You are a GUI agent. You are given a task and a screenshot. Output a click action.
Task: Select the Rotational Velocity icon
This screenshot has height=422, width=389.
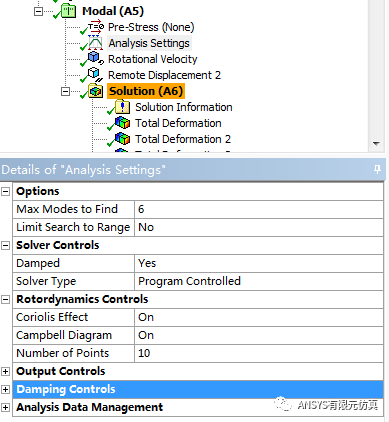[96, 59]
